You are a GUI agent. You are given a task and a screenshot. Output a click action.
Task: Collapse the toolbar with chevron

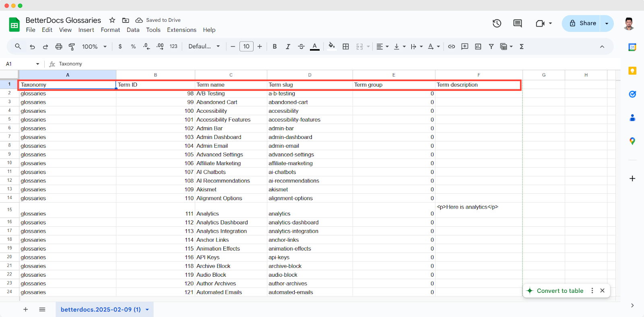602,47
